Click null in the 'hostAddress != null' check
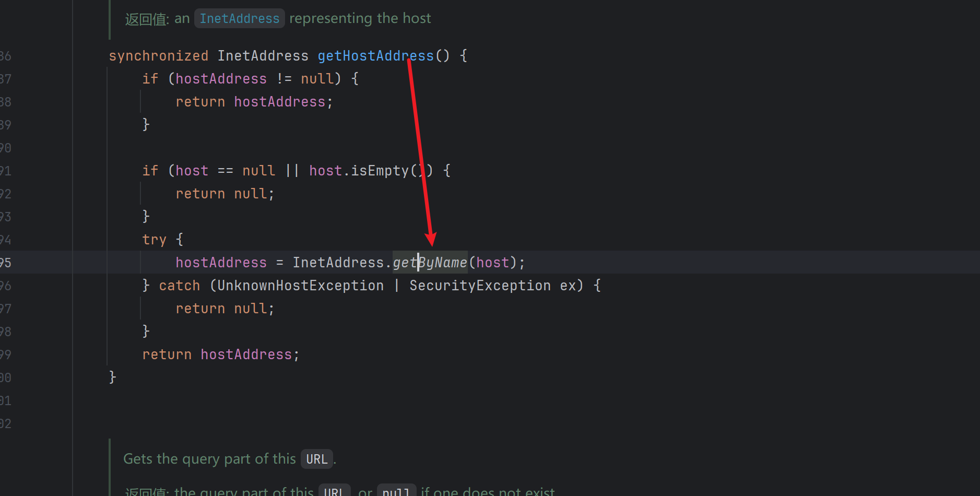Screen dimensions: 980x496 [317, 79]
